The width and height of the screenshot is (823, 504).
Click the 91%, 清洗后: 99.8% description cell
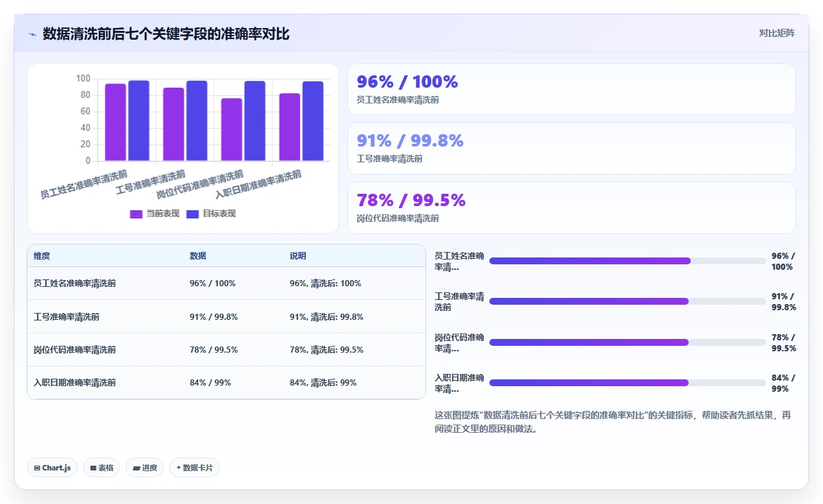pos(326,317)
